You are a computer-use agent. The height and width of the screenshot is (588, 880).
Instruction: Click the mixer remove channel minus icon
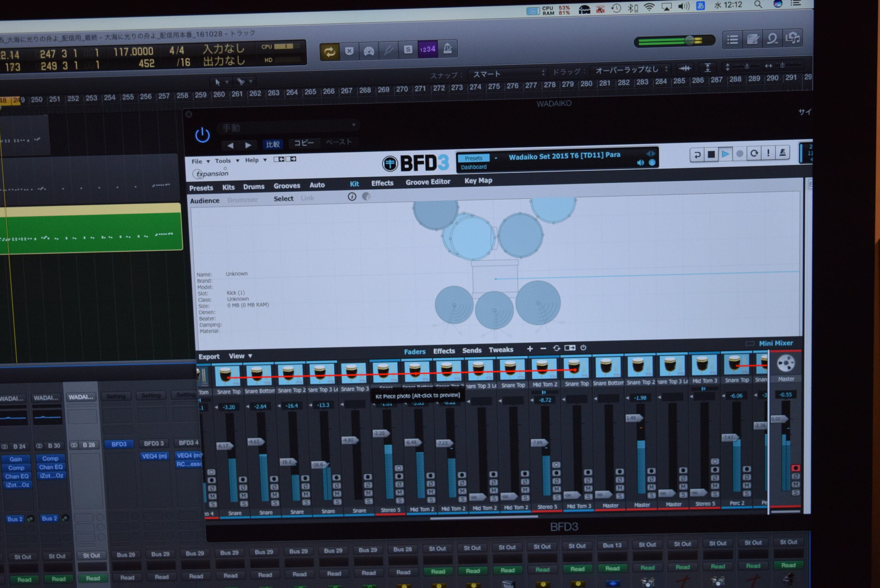pos(543,349)
